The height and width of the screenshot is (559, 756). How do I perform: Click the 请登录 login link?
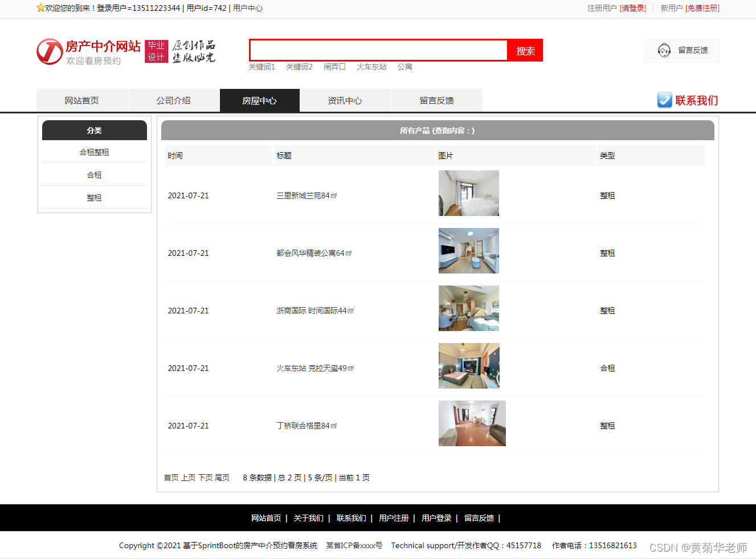coord(633,8)
